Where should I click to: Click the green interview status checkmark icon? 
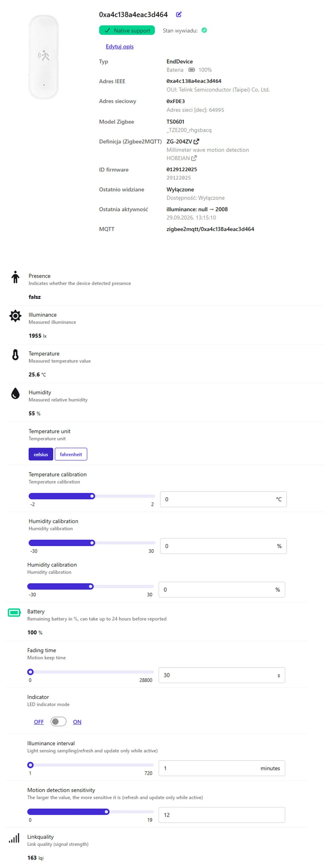click(204, 30)
